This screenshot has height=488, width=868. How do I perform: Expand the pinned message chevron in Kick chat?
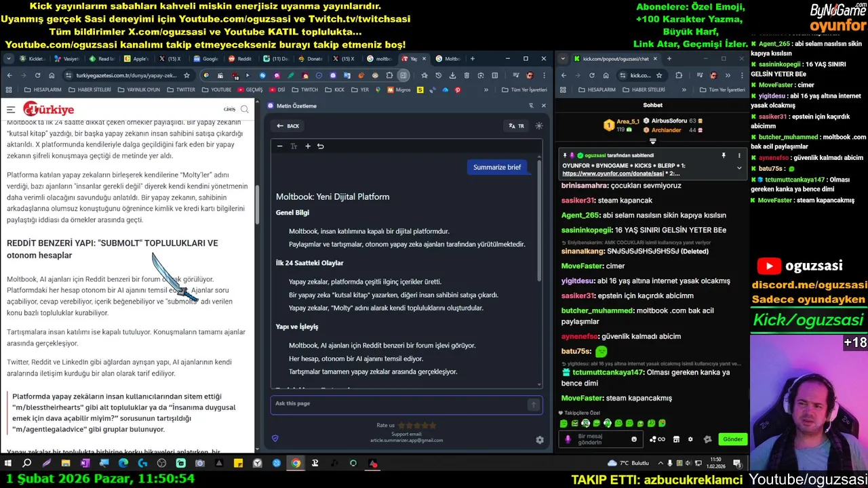pyautogui.click(x=739, y=168)
